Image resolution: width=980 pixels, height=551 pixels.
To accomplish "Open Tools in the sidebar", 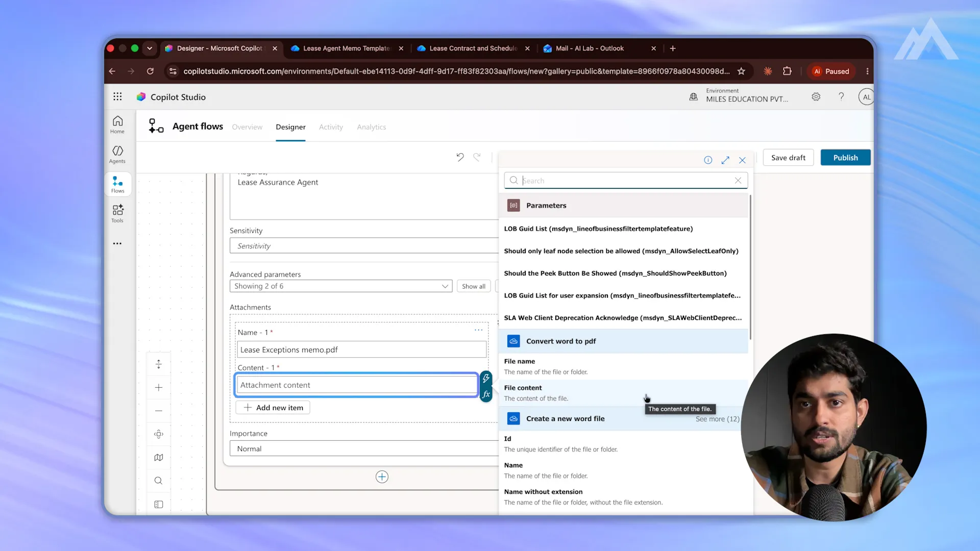I will pos(117,214).
